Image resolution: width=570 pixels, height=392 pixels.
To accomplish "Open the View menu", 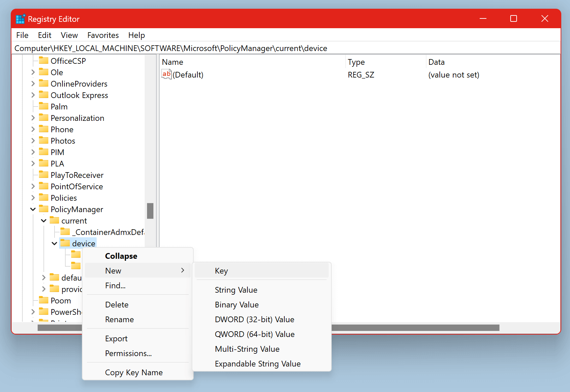I will (69, 35).
